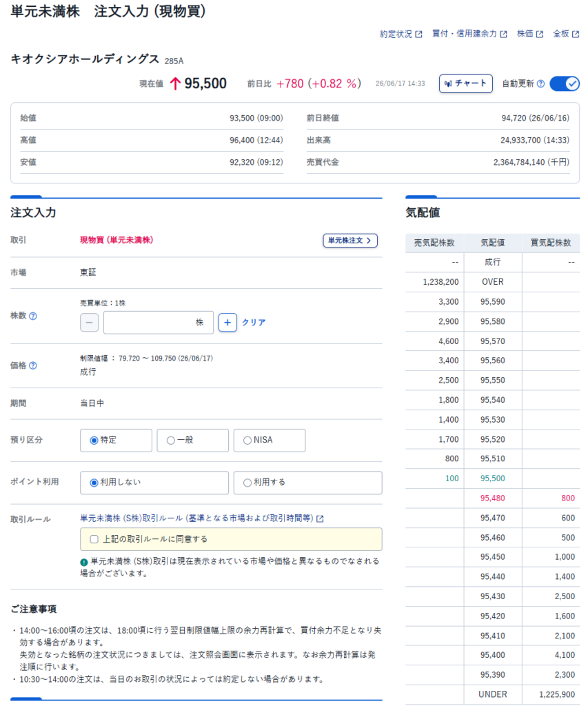Viewport: 588px width, 706px height.
Task: Click external link icon after 取引ルール link
Action: coord(320,518)
